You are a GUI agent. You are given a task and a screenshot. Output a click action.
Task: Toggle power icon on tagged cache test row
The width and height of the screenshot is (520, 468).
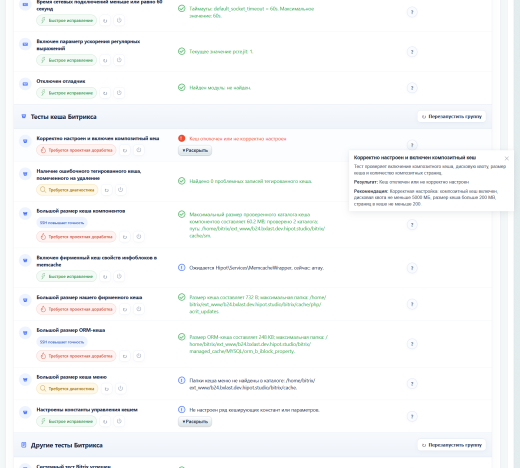(x=121, y=190)
